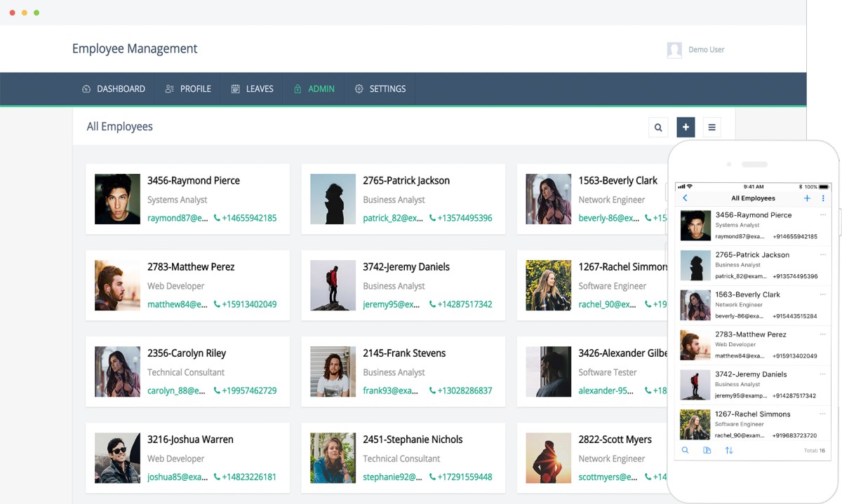
Task: Tap the copy/export icon in the mobile footer
Action: (707, 451)
